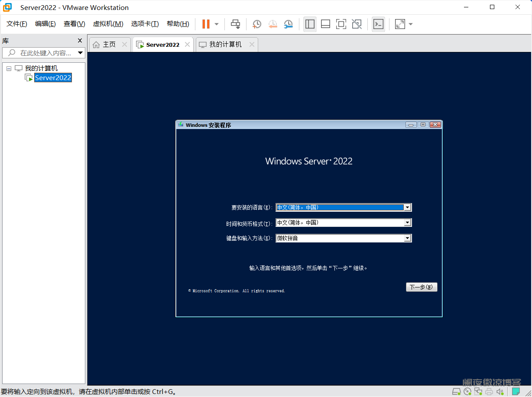Take a snapshot of the VM
The image size is (532, 397).
(256, 24)
